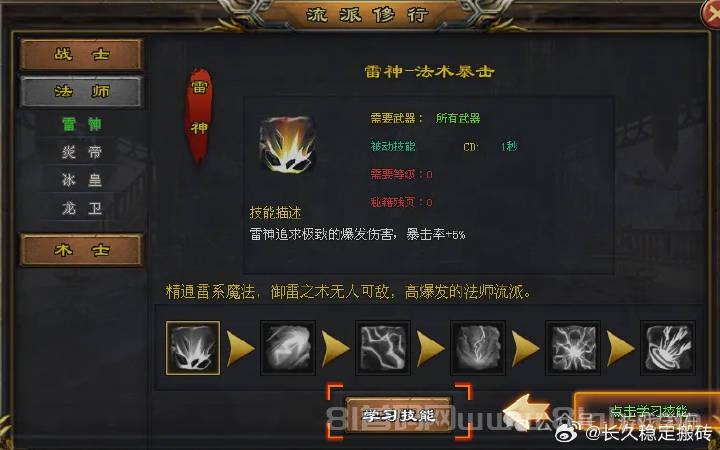Click the red 雷神 banner emblem

click(x=199, y=116)
